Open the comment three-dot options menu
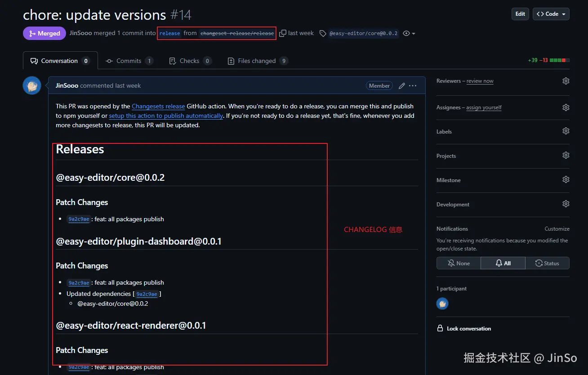 413,85
